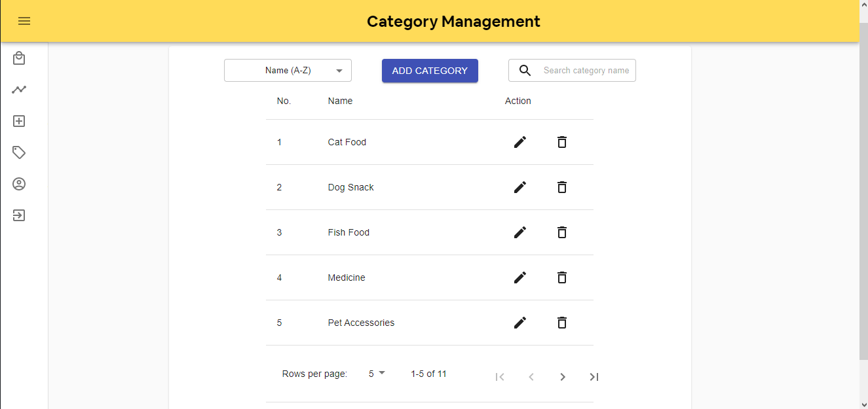
Task: Select the Categories tag icon in sidebar
Action: click(x=19, y=152)
